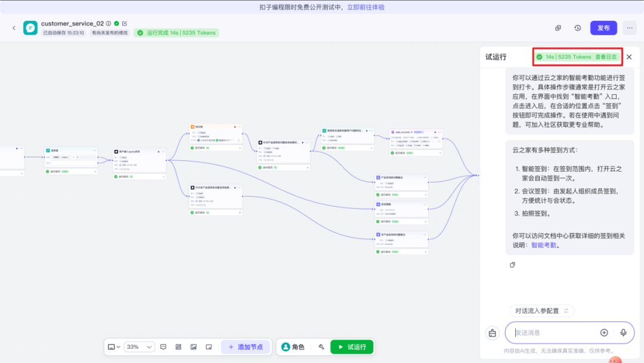Screen dimensions: 644x363
Task: Open the canvas interaction mode dropdown
Action: [114, 347]
